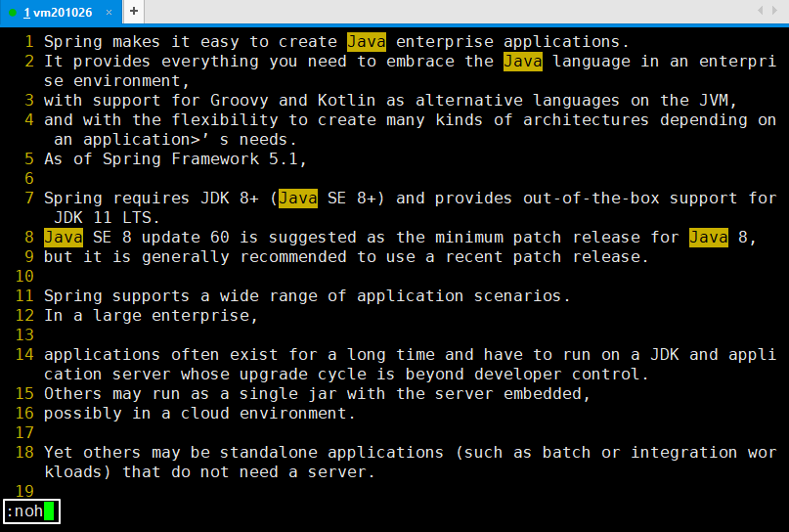Click the word often on line 14

tap(196, 355)
